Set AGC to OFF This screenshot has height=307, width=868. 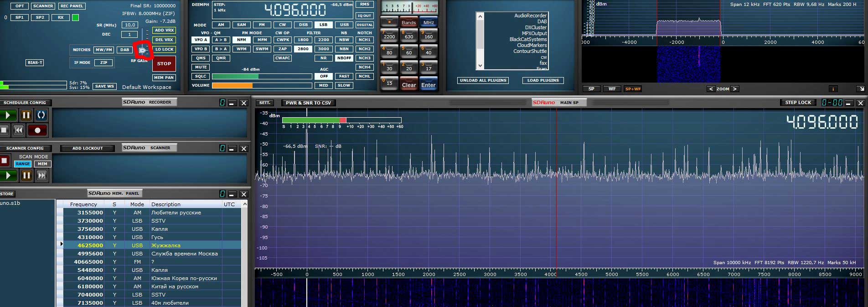324,76
